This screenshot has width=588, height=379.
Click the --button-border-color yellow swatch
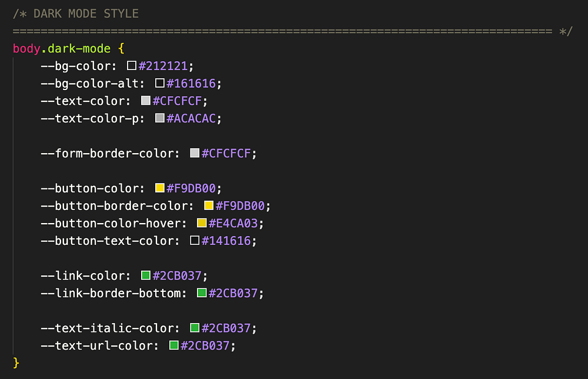tap(209, 206)
